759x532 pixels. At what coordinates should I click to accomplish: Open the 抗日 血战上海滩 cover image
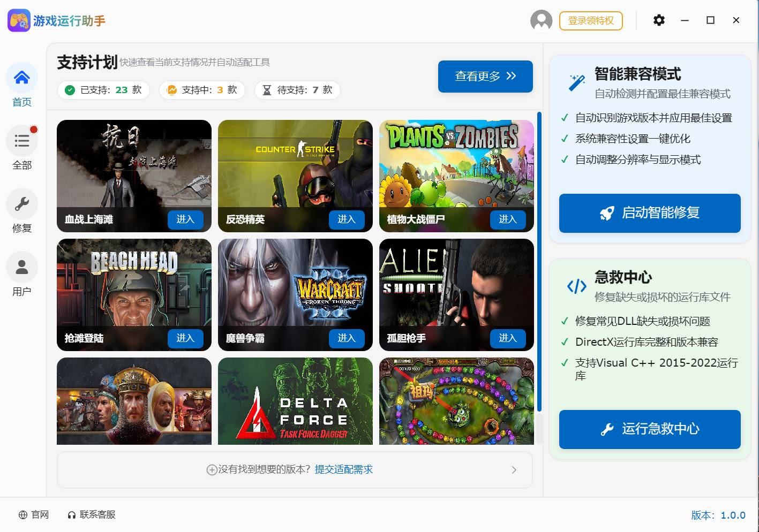[134, 164]
